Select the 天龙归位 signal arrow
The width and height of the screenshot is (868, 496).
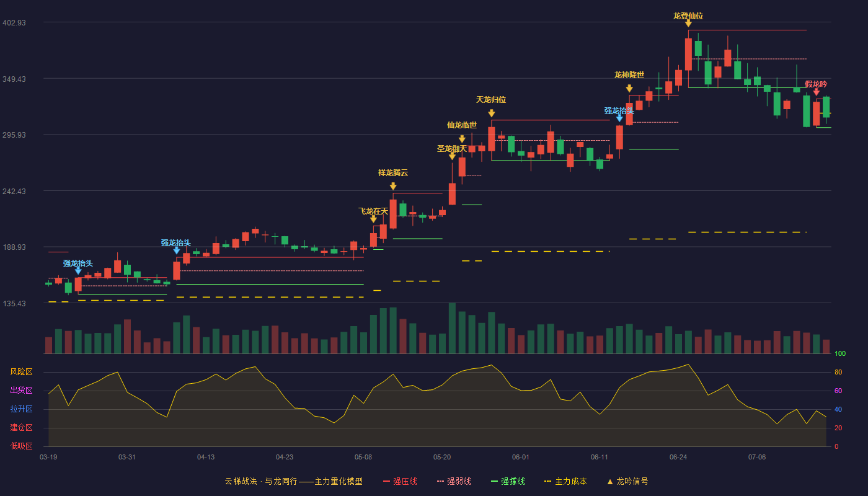point(491,113)
